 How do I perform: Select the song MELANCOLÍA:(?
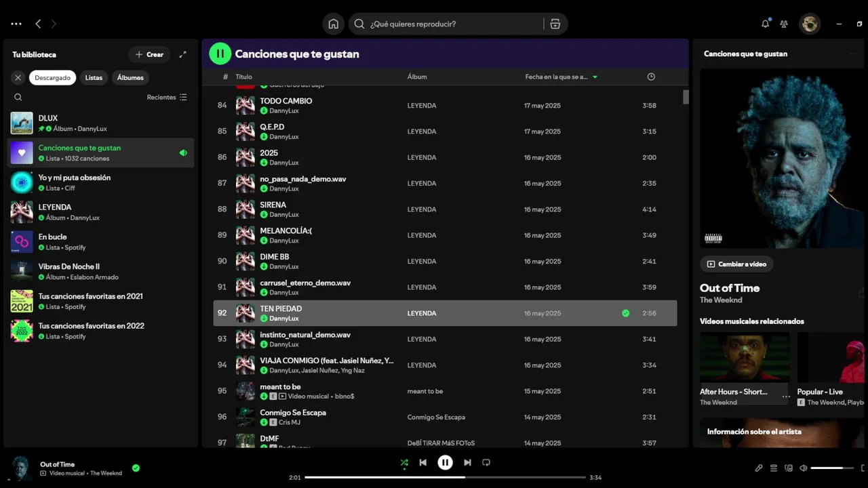pyautogui.click(x=445, y=235)
